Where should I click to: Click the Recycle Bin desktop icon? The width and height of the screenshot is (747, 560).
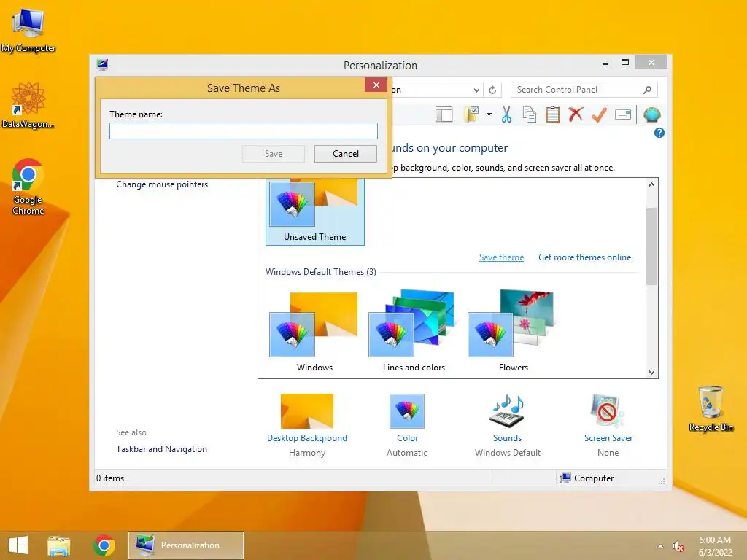point(711,409)
